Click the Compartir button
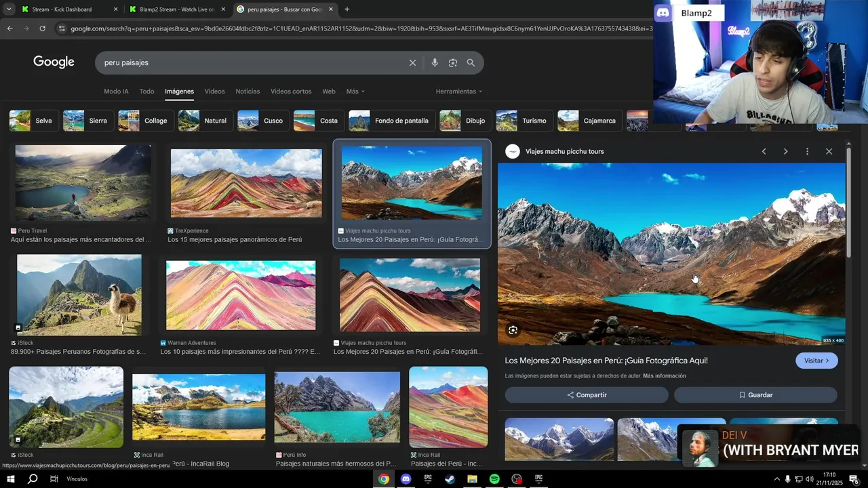This screenshot has width=868, height=488. pos(587,395)
